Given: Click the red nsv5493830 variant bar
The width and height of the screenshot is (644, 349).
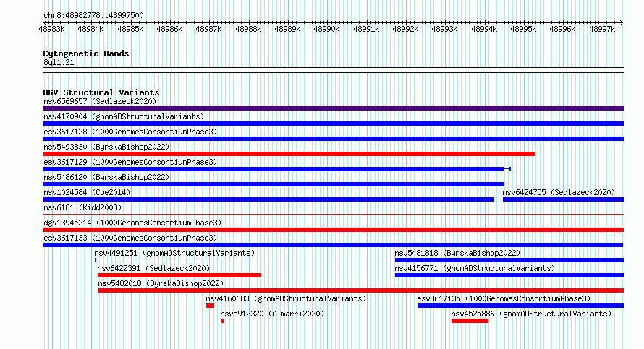Looking at the screenshot, I should point(289,154).
